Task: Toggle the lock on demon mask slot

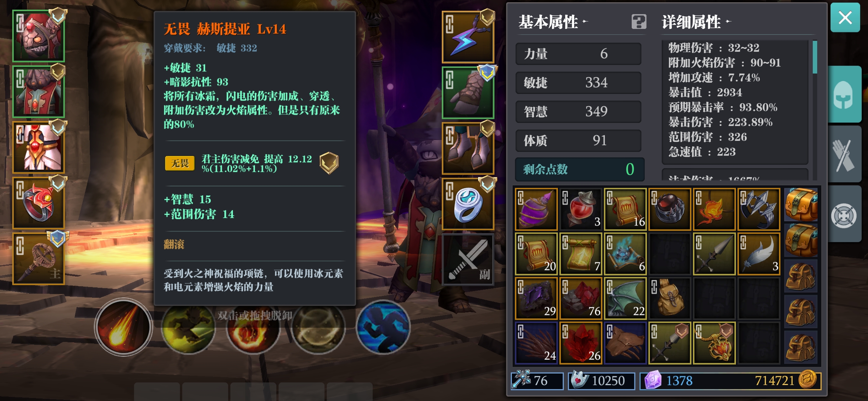Action: tap(20, 23)
